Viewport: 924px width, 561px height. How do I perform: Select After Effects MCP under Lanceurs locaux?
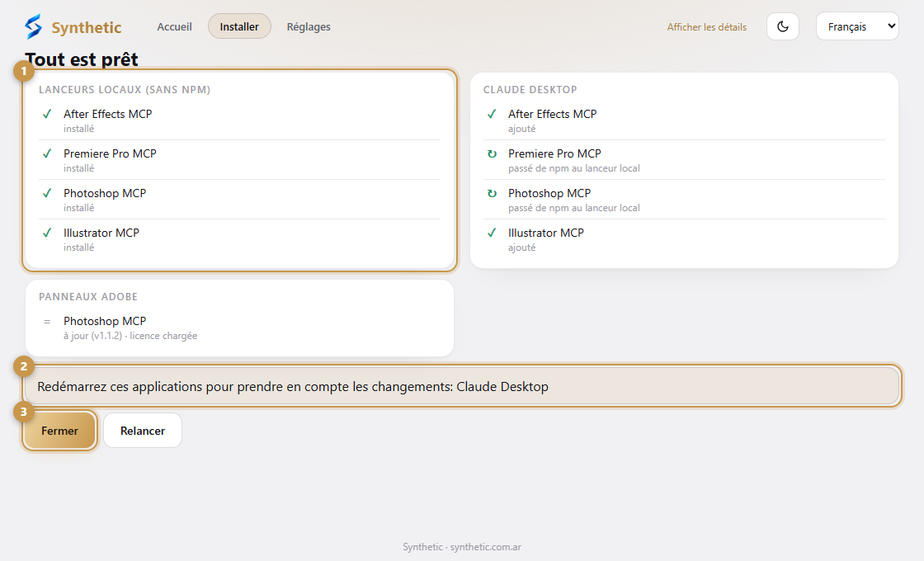click(108, 114)
